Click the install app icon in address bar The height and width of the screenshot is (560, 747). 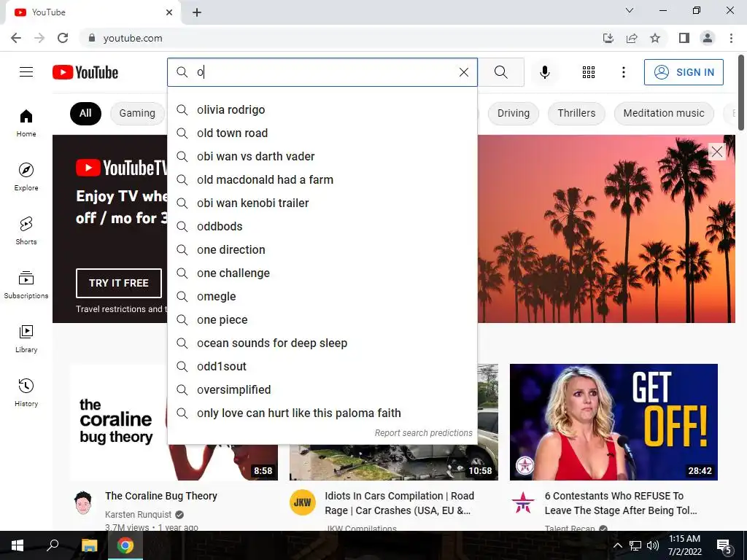608,38
